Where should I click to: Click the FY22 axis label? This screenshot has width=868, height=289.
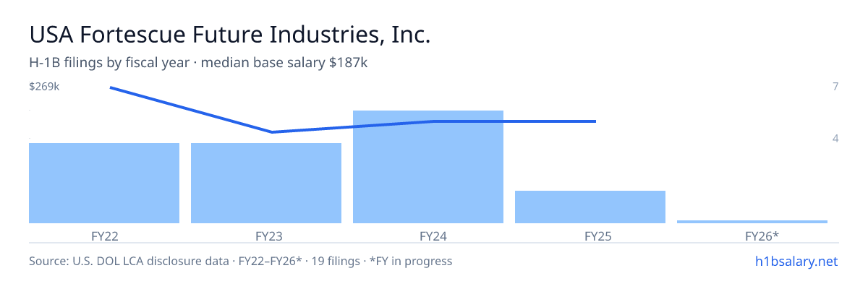click(x=104, y=236)
